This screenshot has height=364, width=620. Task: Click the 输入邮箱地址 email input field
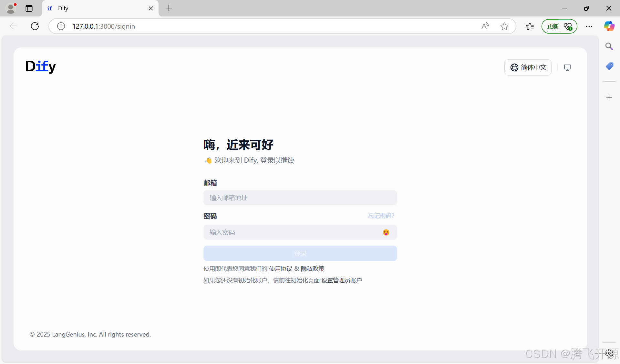pos(300,198)
